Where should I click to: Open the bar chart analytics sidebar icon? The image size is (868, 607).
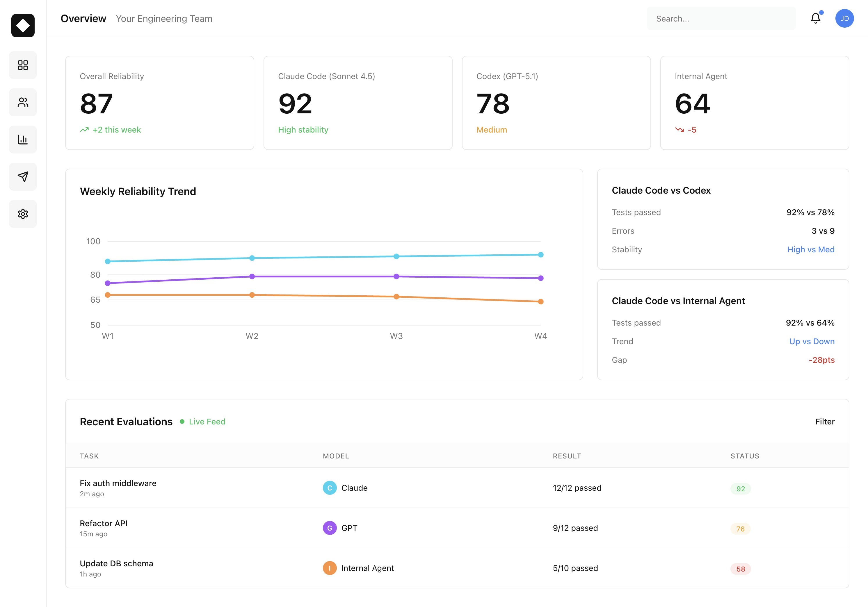(x=23, y=139)
